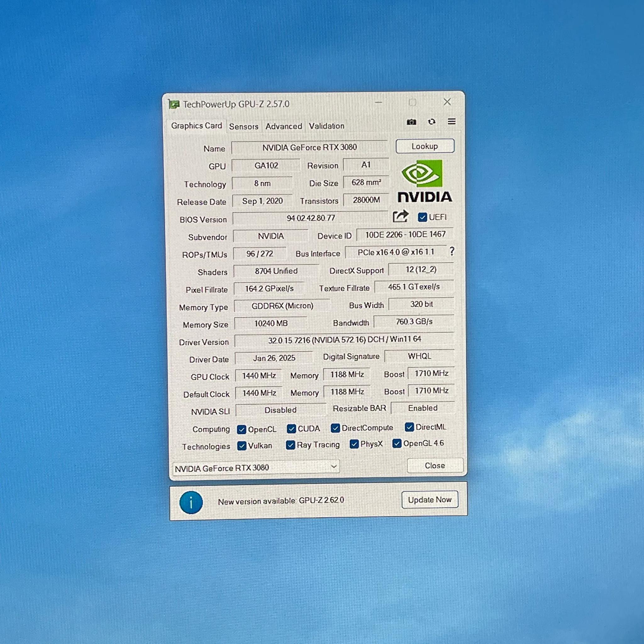
Task: Click the Die Size value 628 mm²
Action: (x=366, y=182)
